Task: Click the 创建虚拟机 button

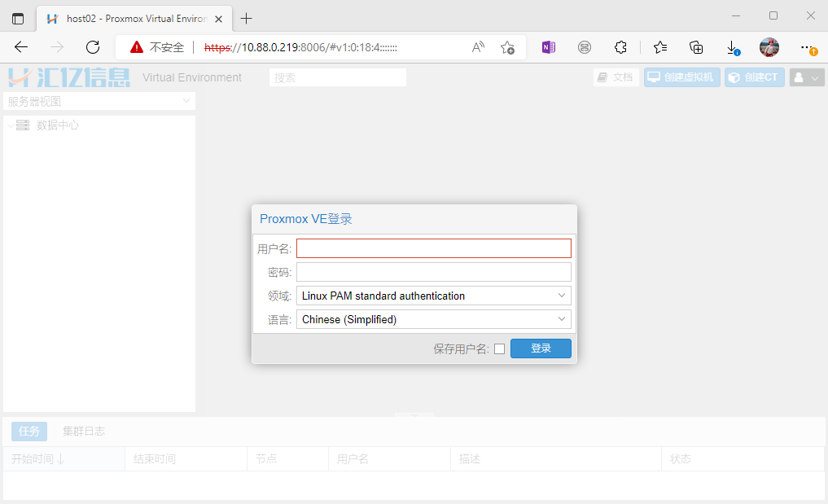Action: pos(681,77)
